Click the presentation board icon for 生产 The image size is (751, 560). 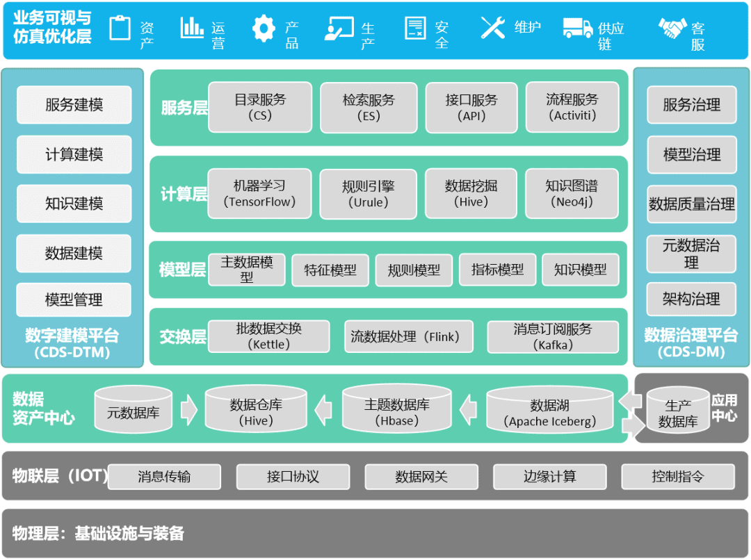click(339, 28)
